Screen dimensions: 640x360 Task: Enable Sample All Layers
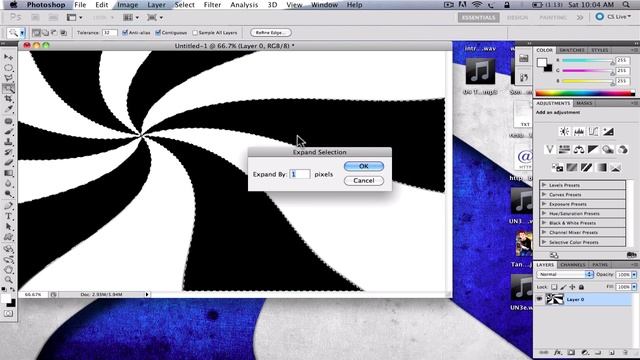coord(195,33)
